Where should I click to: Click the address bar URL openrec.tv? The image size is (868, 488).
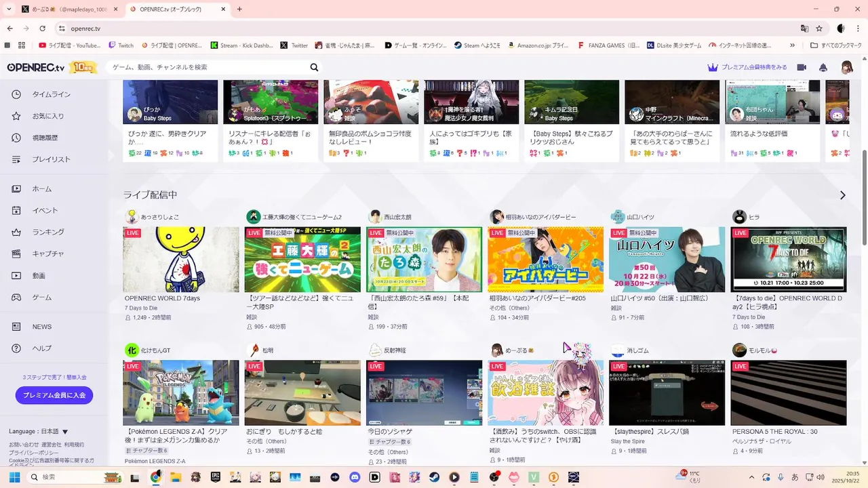coord(85,28)
